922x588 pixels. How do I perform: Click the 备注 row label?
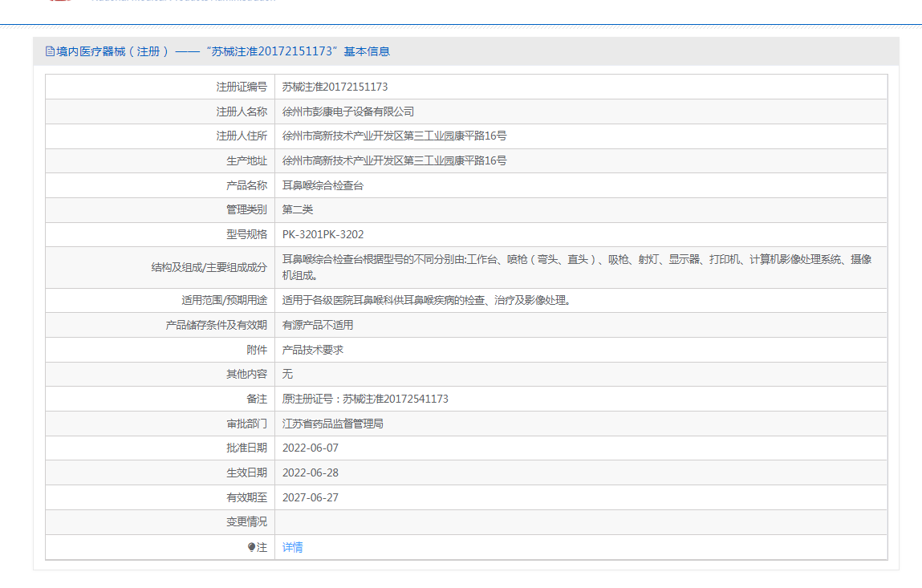tap(256, 399)
